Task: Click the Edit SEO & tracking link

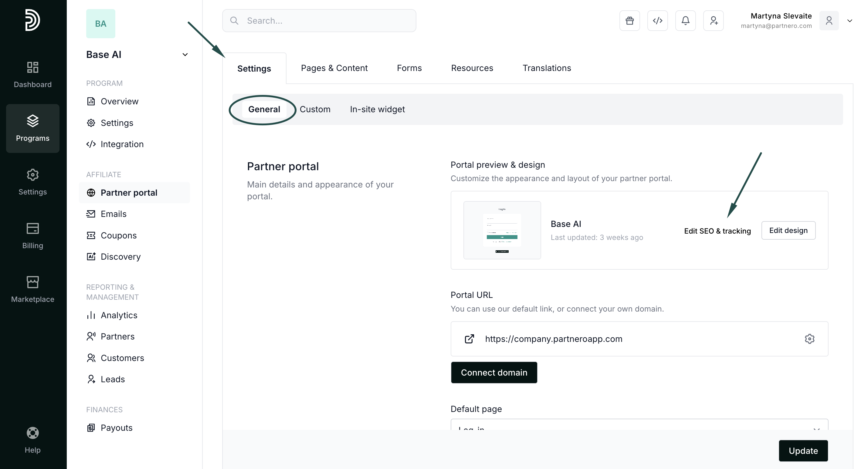Action: pyautogui.click(x=717, y=231)
